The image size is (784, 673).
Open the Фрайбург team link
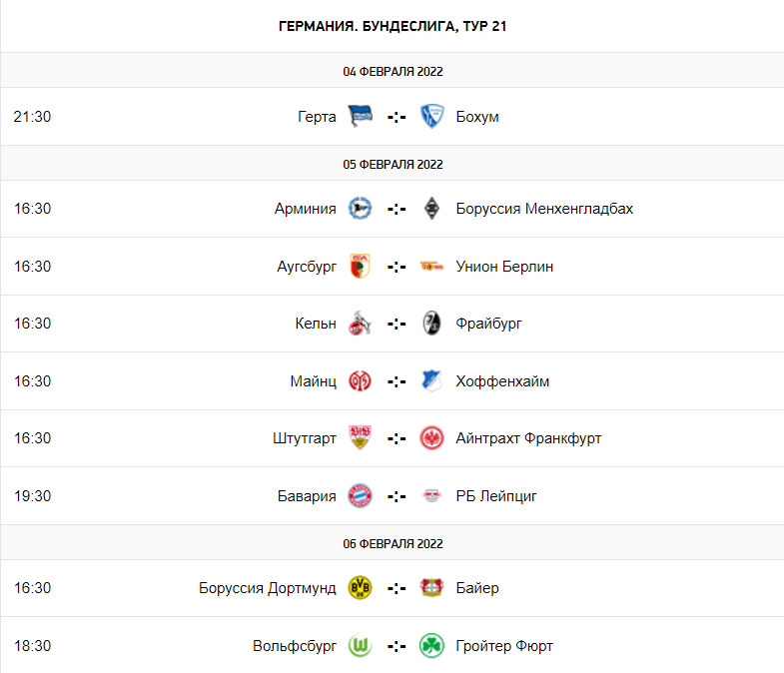click(488, 324)
